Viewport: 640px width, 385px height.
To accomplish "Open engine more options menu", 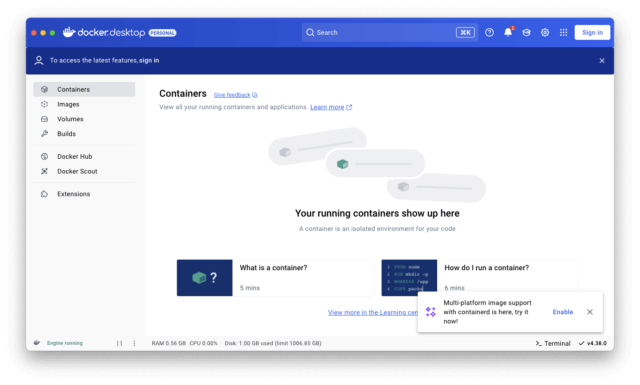I will 134,343.
